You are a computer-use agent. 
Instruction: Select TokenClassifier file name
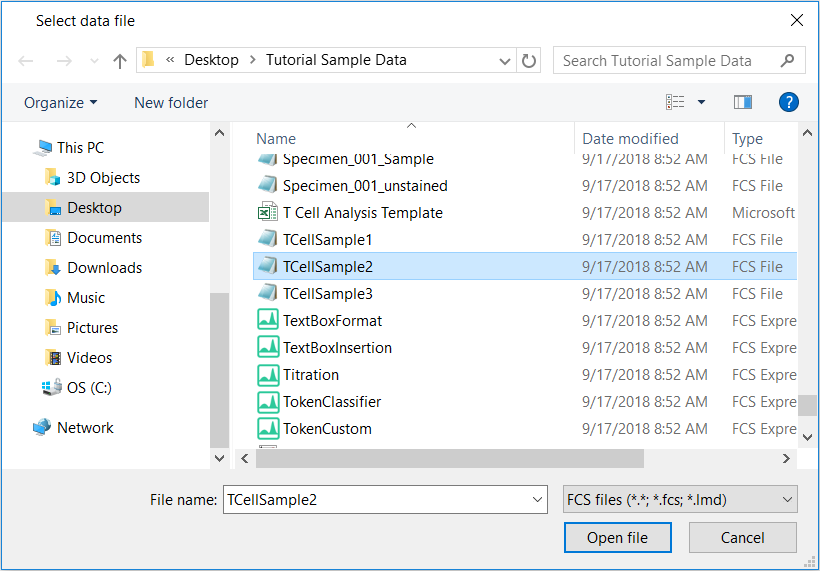click(x=332, y=402)
